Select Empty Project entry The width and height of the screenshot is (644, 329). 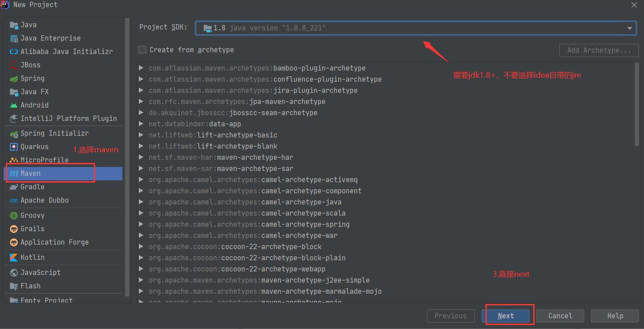(x=63, y=300)
